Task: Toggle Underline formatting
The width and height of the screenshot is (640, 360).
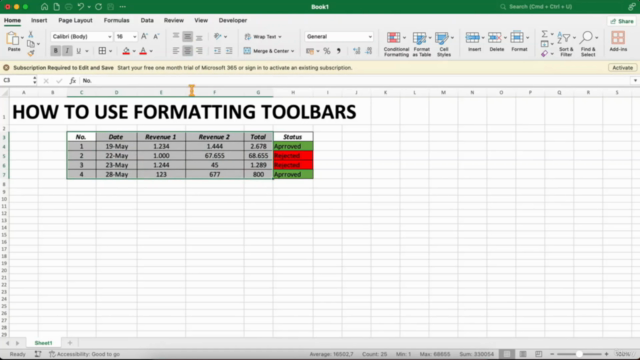Action: click(x=78, y=51)
